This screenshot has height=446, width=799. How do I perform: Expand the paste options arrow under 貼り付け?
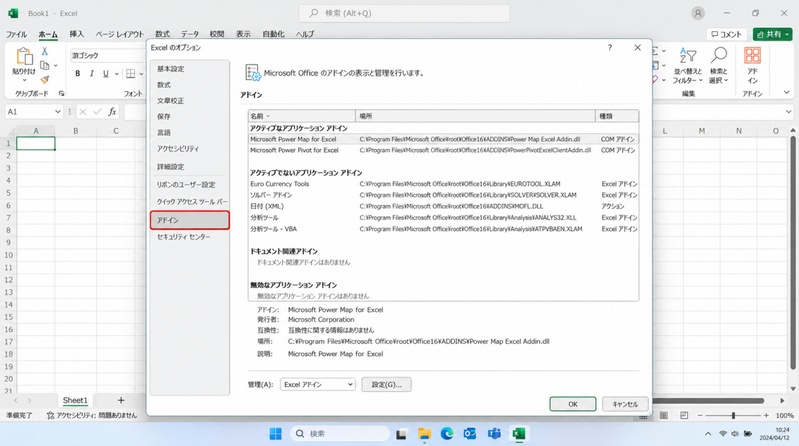(x=24, y=80)
